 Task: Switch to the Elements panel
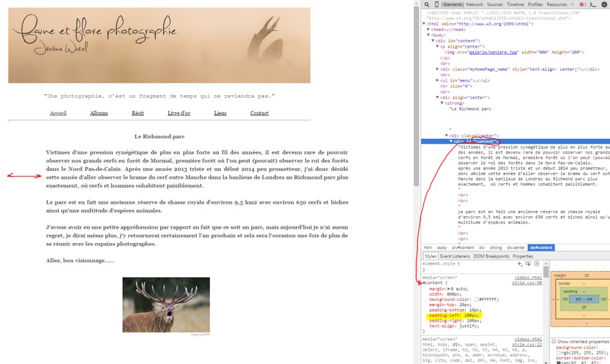click(x=453, y=4)
